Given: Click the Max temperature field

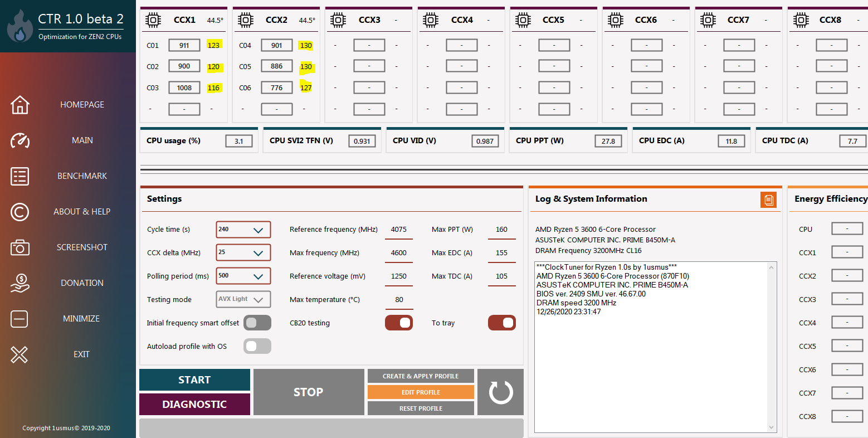Looking at the screenshot, I should pyautogui.click(x=399, y=300).
